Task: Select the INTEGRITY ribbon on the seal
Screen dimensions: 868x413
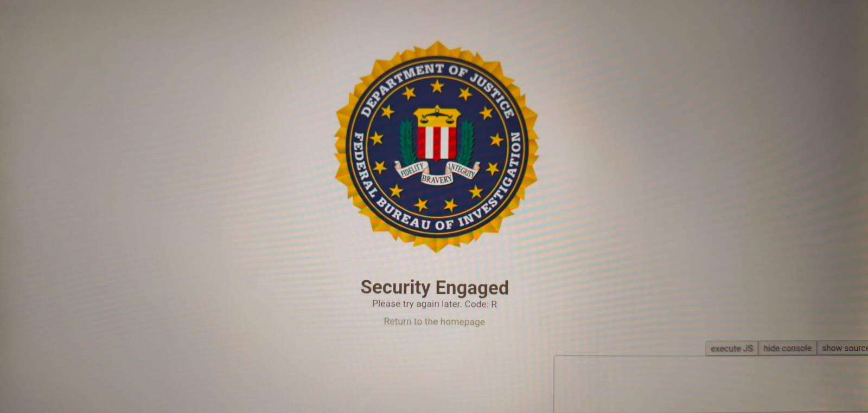Action: pyautogui.click(x=462, y=169)
